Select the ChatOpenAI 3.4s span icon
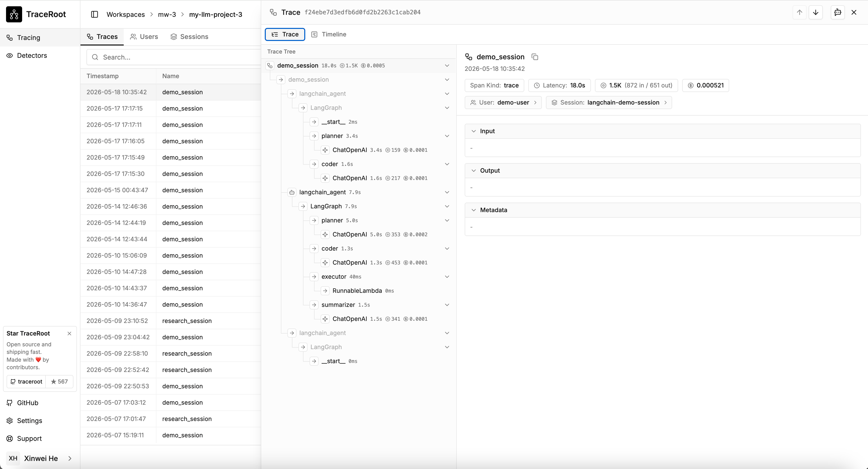 click(325, 150)
